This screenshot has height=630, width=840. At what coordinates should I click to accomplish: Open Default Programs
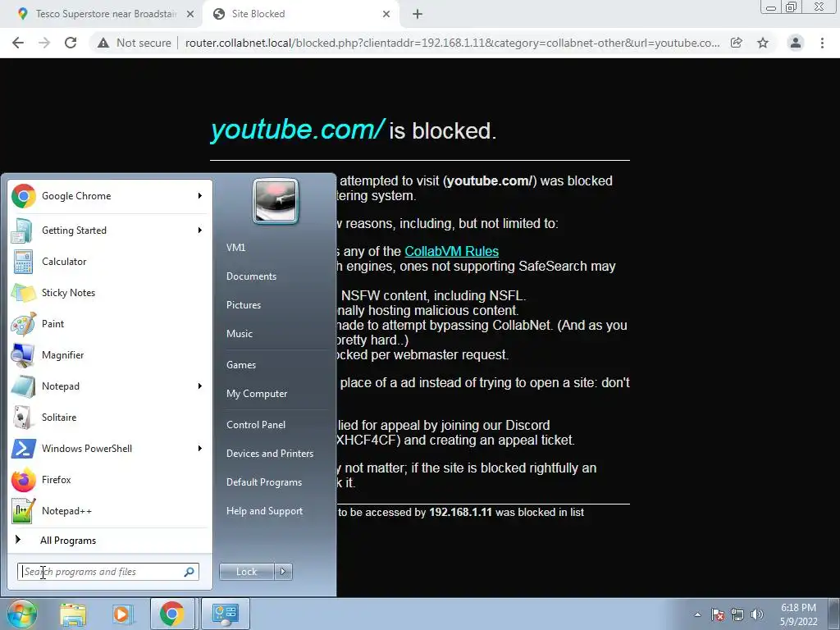(263, 482)
